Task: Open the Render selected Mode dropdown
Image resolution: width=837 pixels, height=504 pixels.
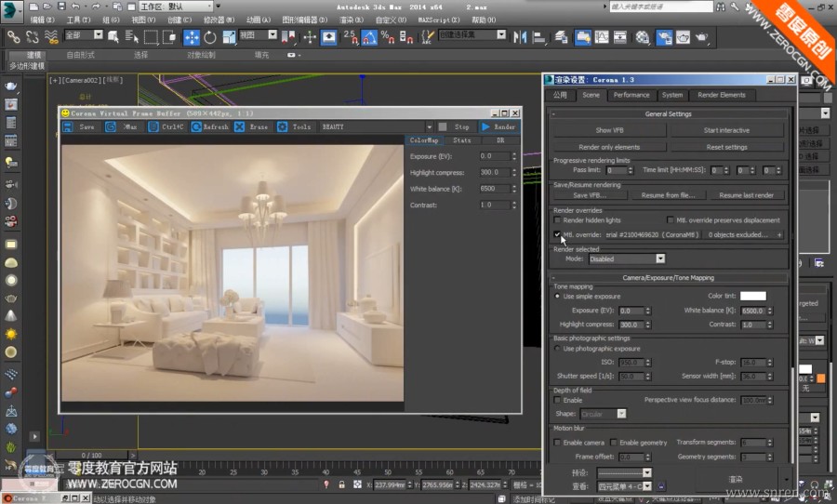Action: pyautogui.click(x=660, y=259)
